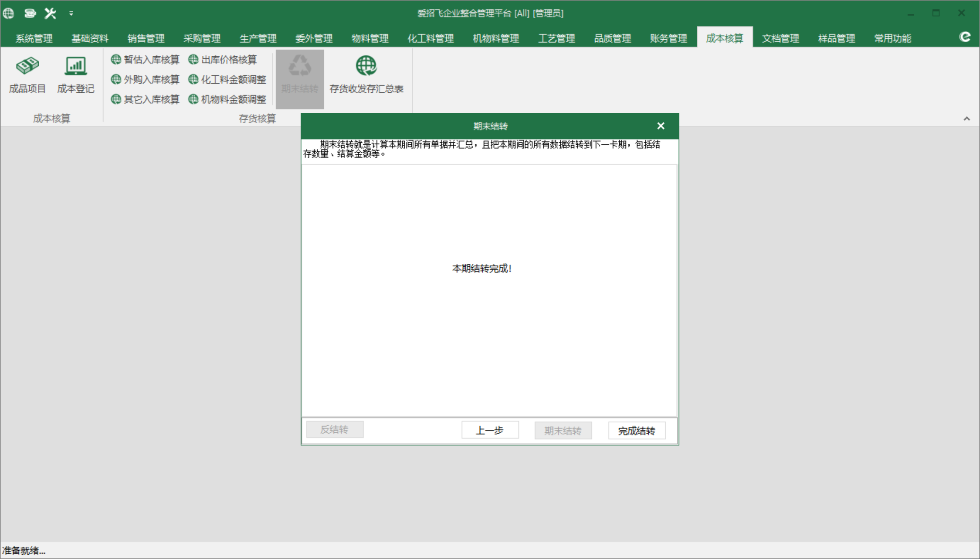Click 完成结转 button to finish
The width and height of the screenshot is (980, 559).
[x=636, y=430]
